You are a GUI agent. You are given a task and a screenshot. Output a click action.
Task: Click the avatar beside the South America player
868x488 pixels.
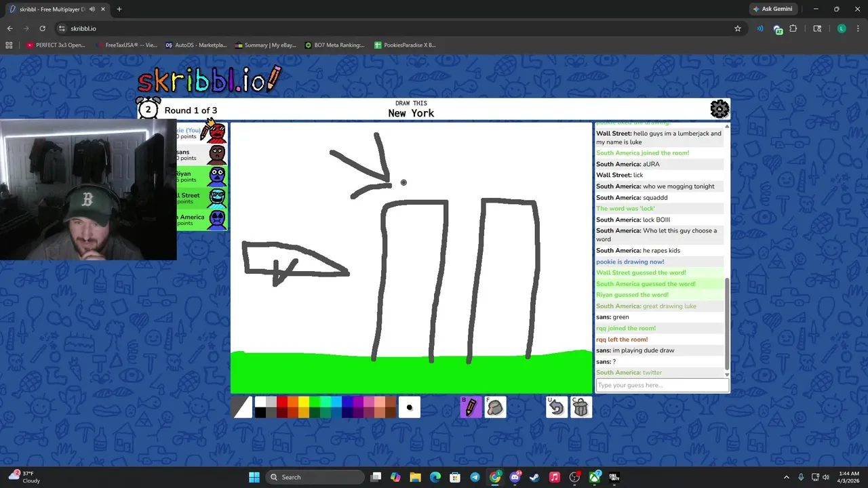pos(217,220)
